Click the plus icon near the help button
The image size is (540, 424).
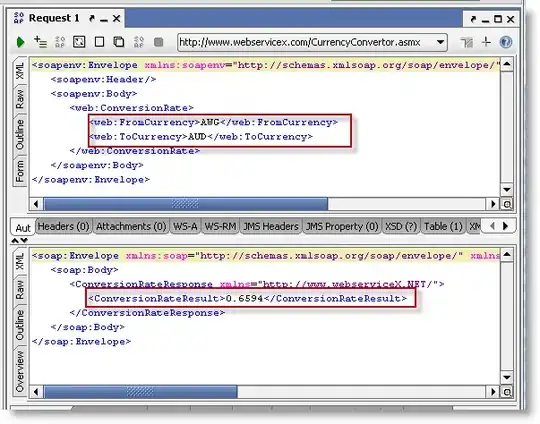click(486, 42)
